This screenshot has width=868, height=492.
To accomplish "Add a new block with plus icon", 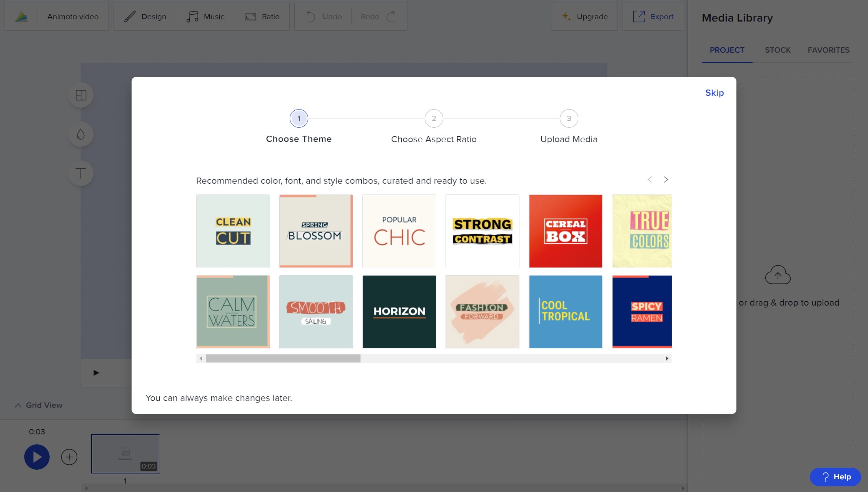I will click(69, 457).
